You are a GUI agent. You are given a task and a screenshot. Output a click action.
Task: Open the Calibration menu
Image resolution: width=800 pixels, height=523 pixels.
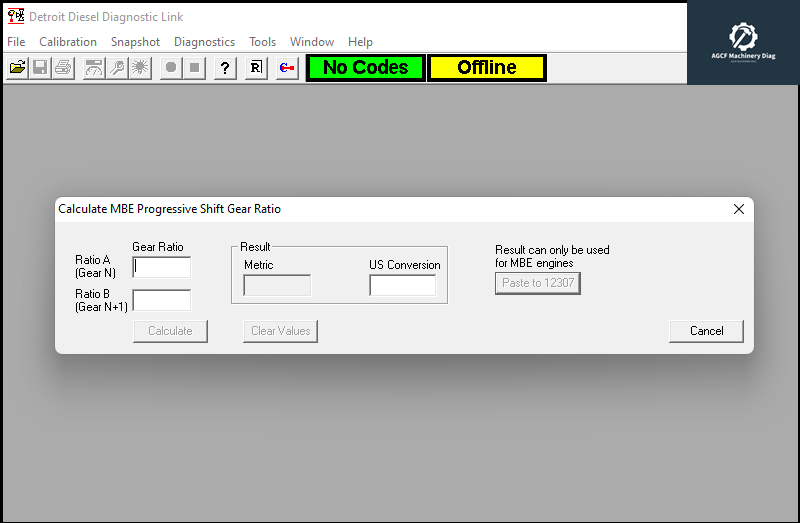click(68, 42)
